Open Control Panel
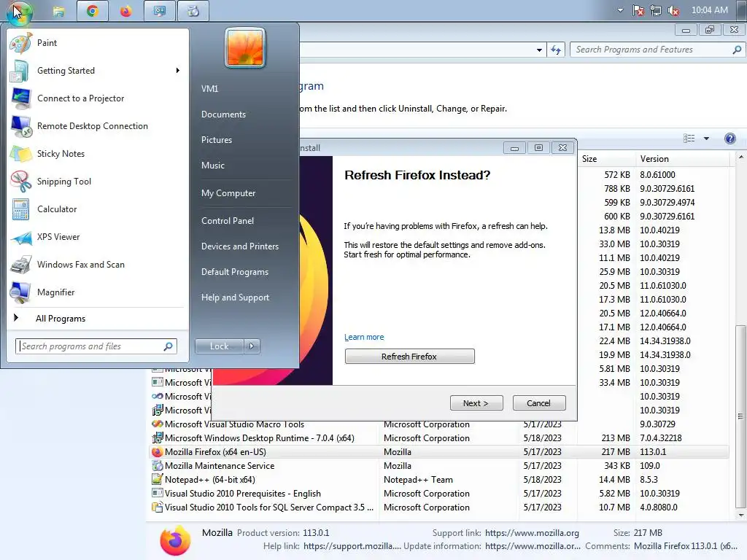This screenshot has width=747, height=560. pos(228,220)
